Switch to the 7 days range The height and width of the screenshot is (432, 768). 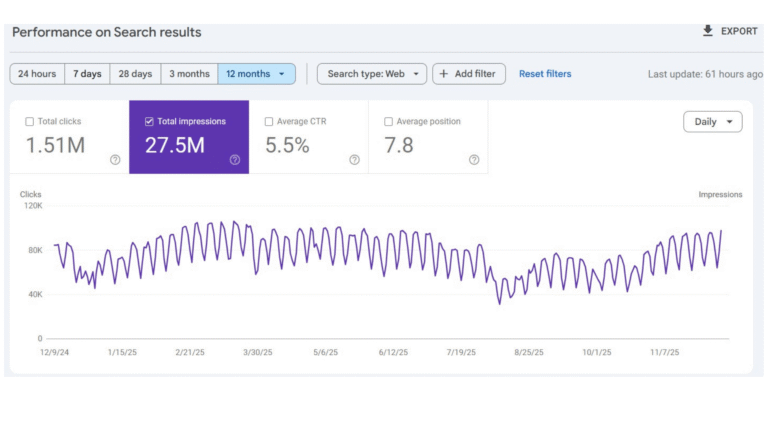(85, 74)
